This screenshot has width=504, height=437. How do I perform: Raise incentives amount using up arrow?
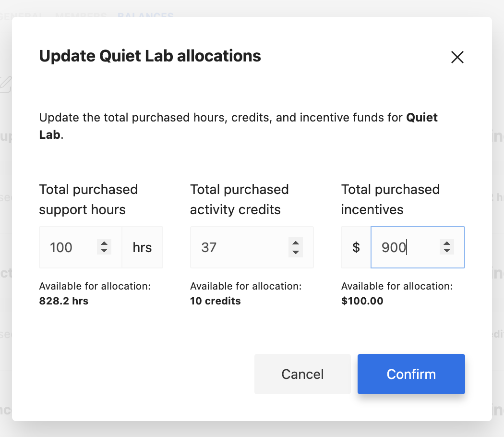(447, 243)
